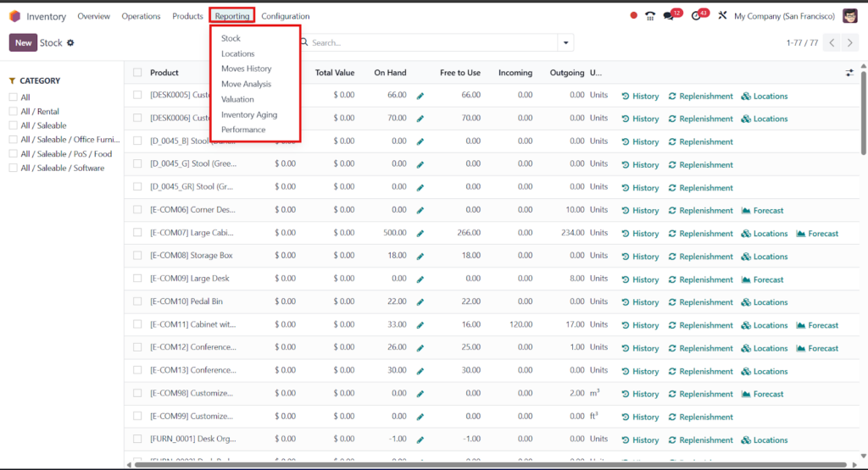Click the New button
The image size is (868, 470).
coord(23,42)
